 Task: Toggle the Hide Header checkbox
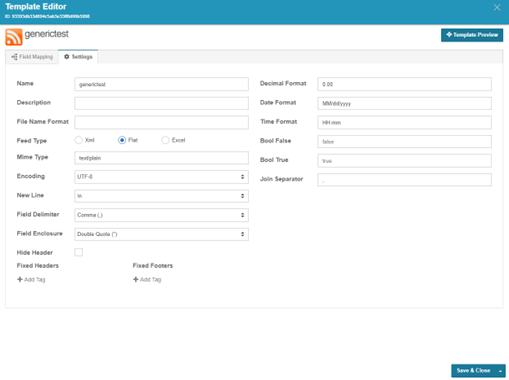[79, 252]
